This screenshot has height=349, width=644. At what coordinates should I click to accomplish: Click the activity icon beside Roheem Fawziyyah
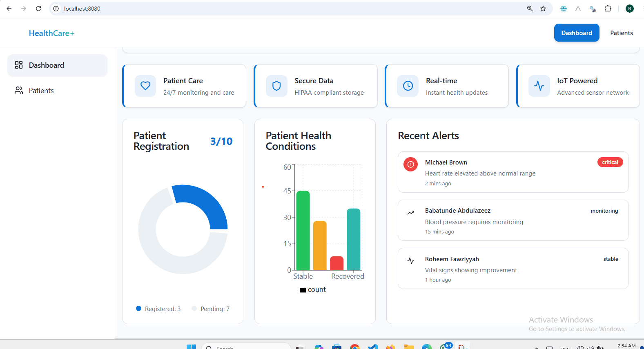pos(410,261)
